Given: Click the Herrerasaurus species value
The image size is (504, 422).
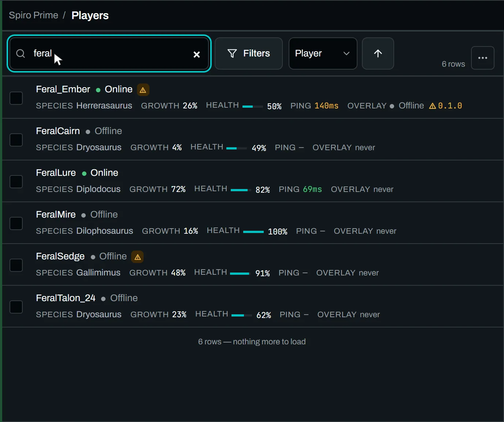Looking at the screenshot, I should coord(104,106).
